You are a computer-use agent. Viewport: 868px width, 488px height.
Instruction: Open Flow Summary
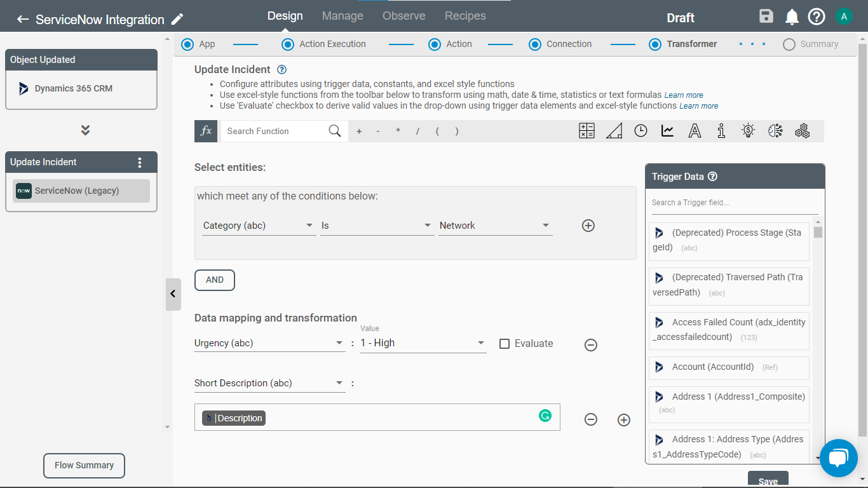84,465
